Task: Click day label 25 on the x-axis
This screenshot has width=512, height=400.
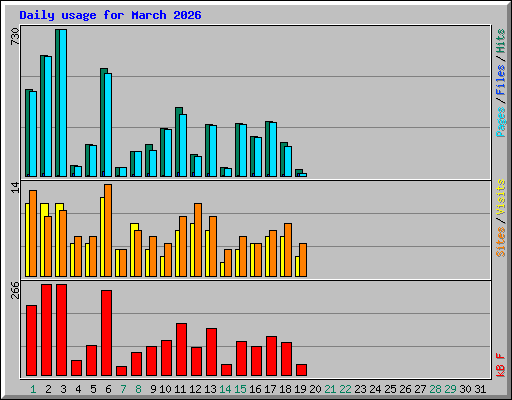Action: click(x=390, y=389)
